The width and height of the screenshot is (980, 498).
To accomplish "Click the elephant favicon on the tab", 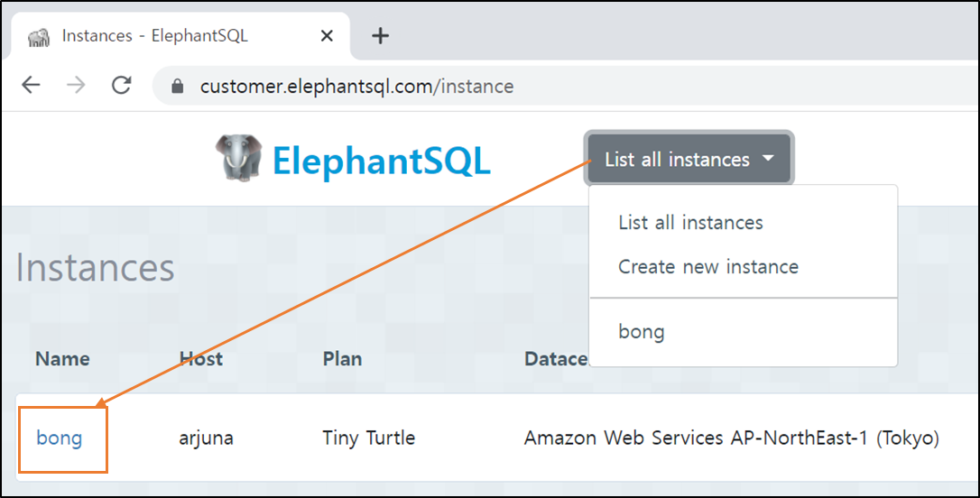I will [x=39, y=37].
